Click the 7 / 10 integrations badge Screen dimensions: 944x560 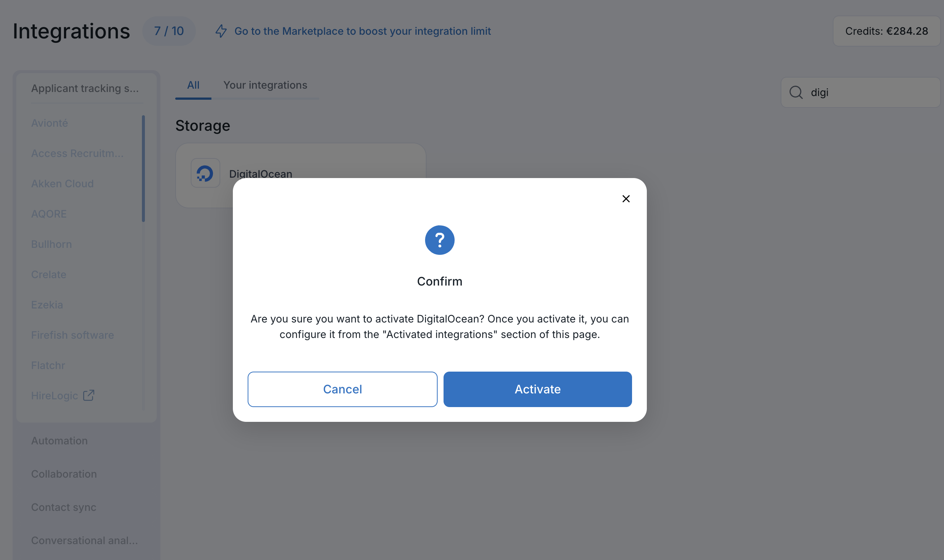click(169, 31)
